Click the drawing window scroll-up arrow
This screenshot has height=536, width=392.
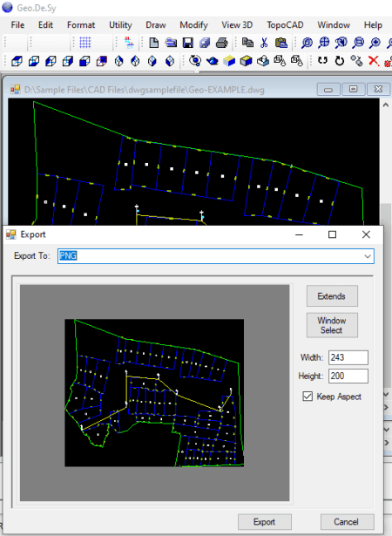(x=386, y=105)
